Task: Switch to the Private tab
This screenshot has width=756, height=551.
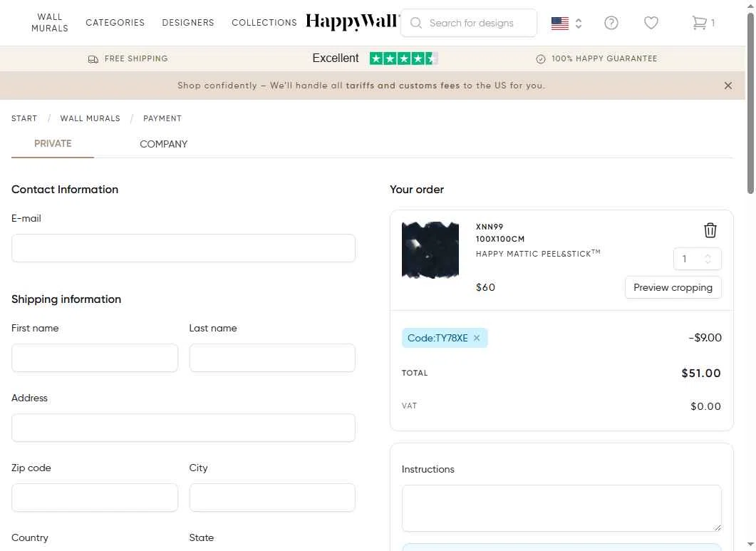Action: pyautogui.click(x=53, y=144)
